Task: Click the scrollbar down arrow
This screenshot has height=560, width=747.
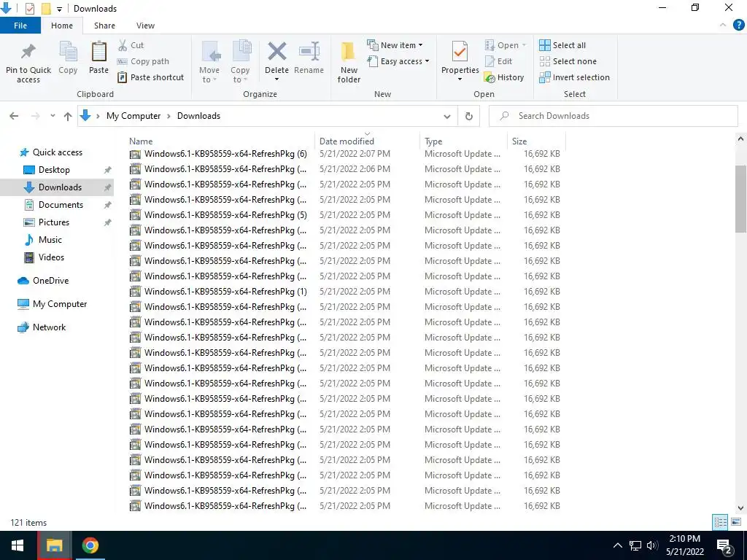Action: pos(740,508)
